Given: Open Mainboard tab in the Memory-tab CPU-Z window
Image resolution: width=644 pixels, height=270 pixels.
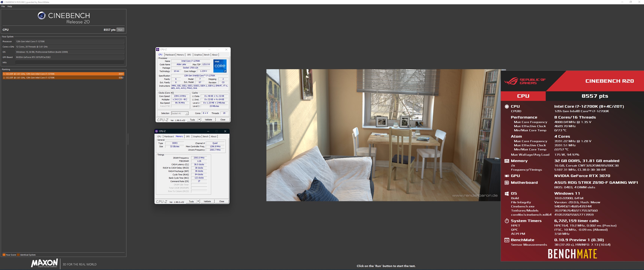Looking at the screenshot, I should point(169,136).
